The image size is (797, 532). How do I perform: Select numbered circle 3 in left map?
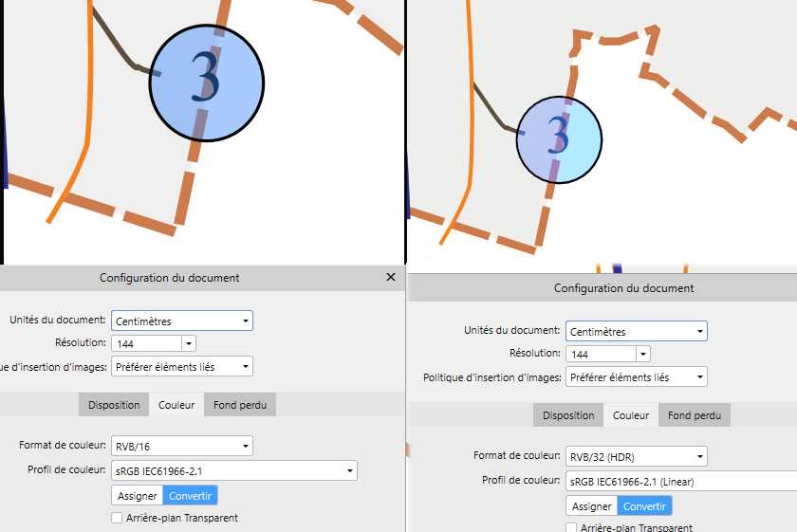(x=207, y=83)
